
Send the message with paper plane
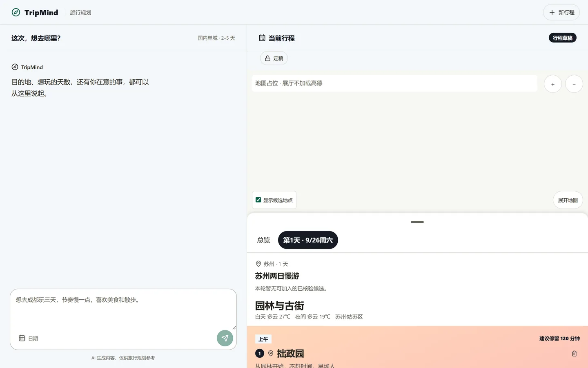point(225,338)
